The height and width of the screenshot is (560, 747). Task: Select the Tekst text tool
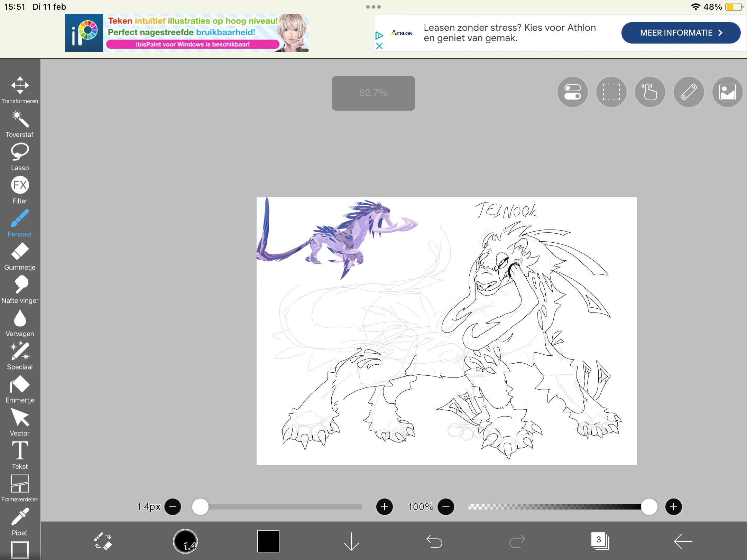(x=20, y=451)
